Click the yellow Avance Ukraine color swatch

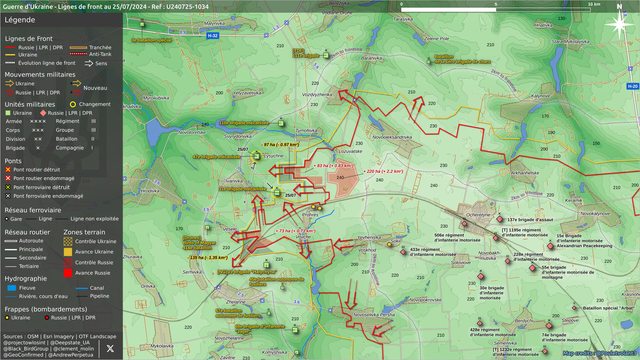pos(68,252)
